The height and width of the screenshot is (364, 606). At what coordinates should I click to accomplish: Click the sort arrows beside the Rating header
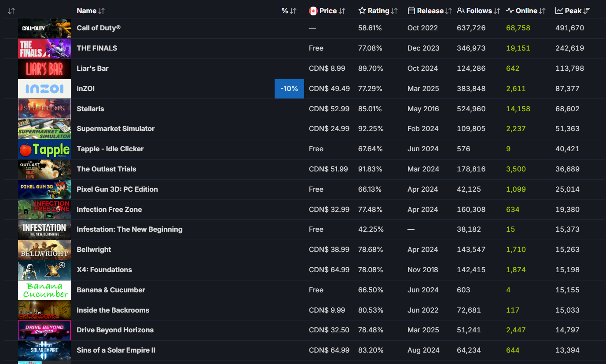(x=394, y=11)
